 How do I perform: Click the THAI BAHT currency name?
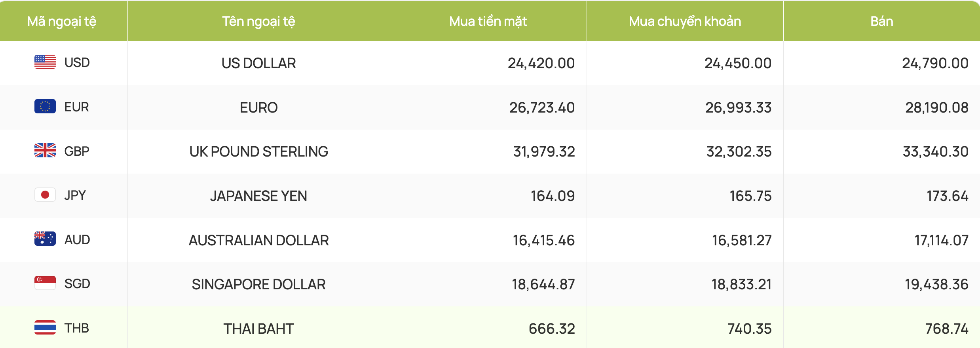[259, 329]
